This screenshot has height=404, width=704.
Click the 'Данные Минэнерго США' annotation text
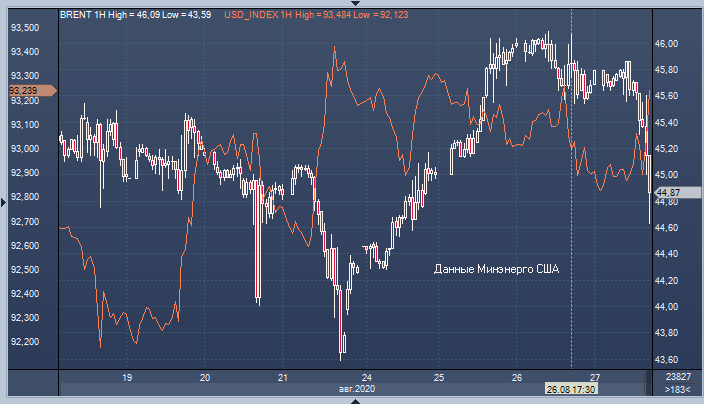tap(496, 269)
